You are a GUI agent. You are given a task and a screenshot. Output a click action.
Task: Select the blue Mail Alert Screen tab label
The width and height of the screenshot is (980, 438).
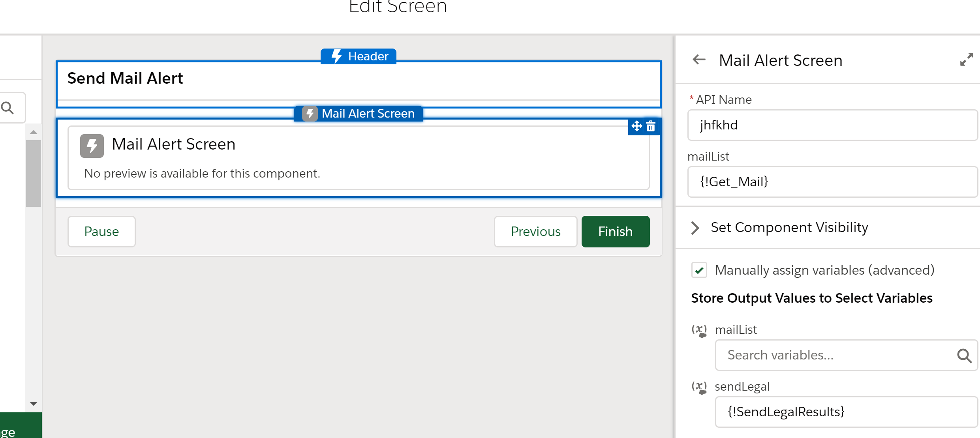pyautogui.click(x=368, y=114)
